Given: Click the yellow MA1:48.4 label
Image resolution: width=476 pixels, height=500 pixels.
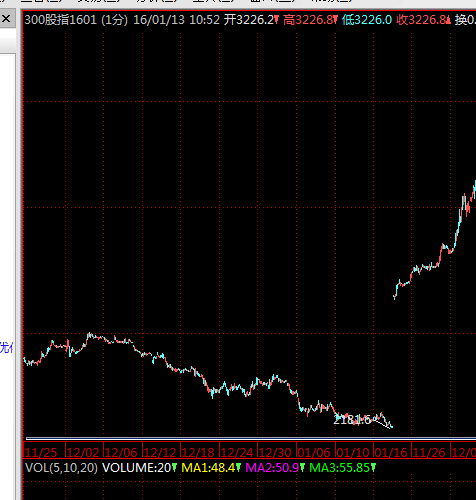Looking at the screenshot, I should click(x=208, y=468).
